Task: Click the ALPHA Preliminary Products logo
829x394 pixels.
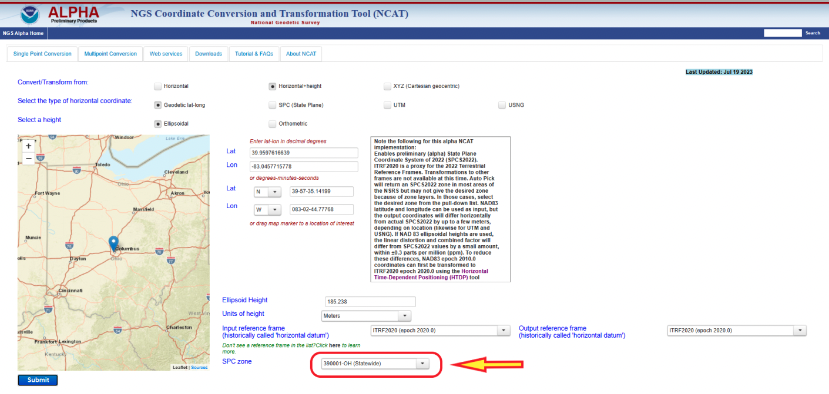Action: click(72, 15)
